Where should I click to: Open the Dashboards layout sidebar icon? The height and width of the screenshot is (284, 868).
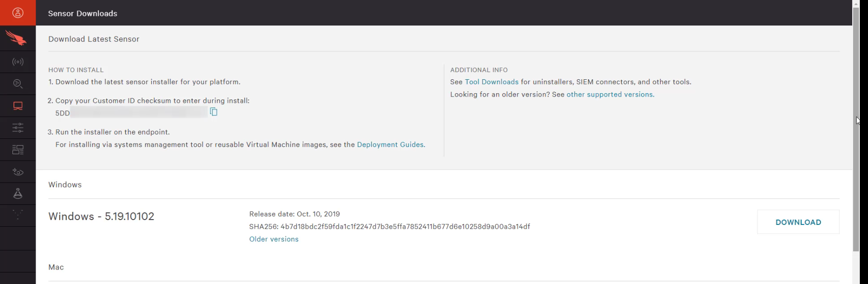[18, 150]
